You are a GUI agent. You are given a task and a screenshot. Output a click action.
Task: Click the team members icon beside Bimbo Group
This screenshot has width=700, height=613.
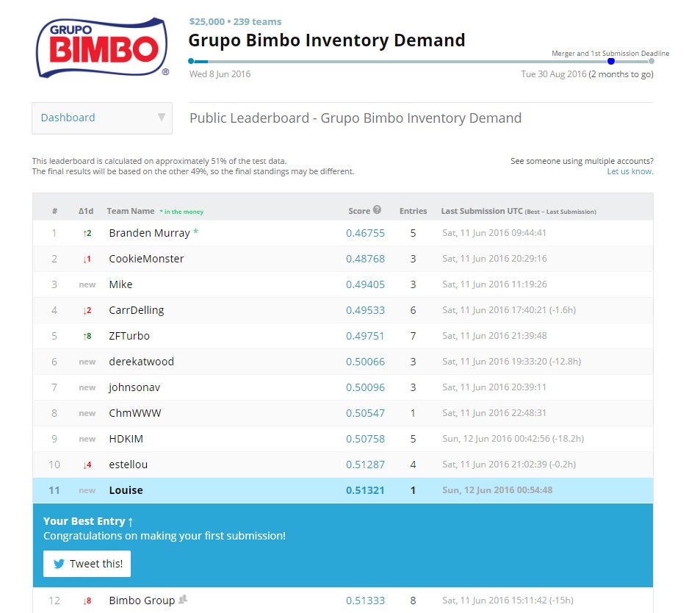tap(183, 600)
